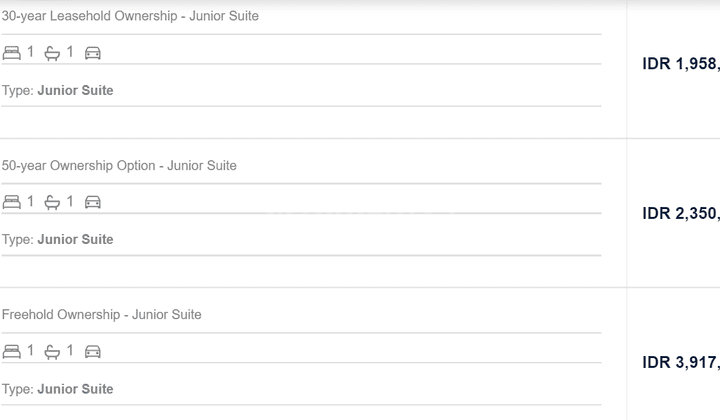Click car icon in Freehold Ownership listing

tap(92, 352)
